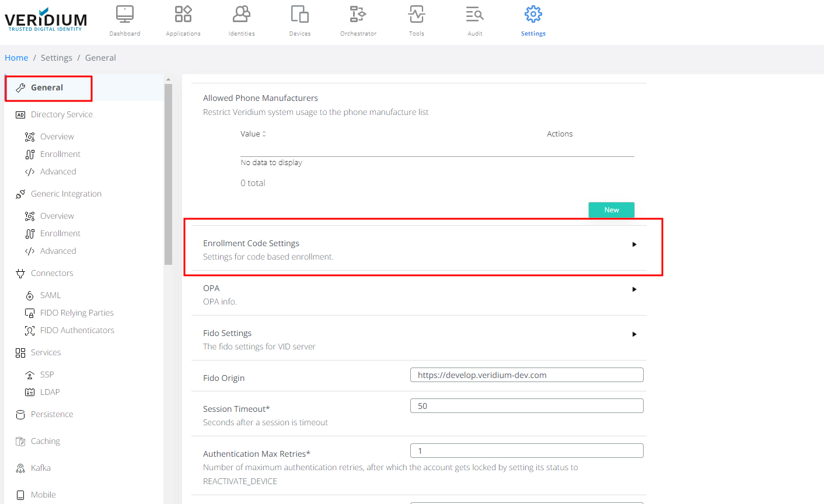Viewport: 824px width, 504px height.
Task: Click the Home breadcrumb link
Action: tap(16, 58)
